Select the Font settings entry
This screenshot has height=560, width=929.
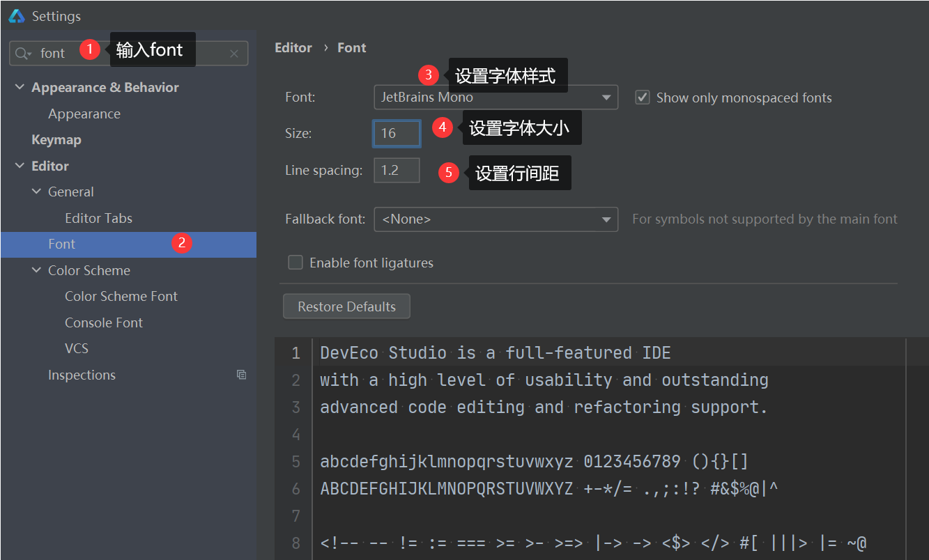(x=128, y=244)
